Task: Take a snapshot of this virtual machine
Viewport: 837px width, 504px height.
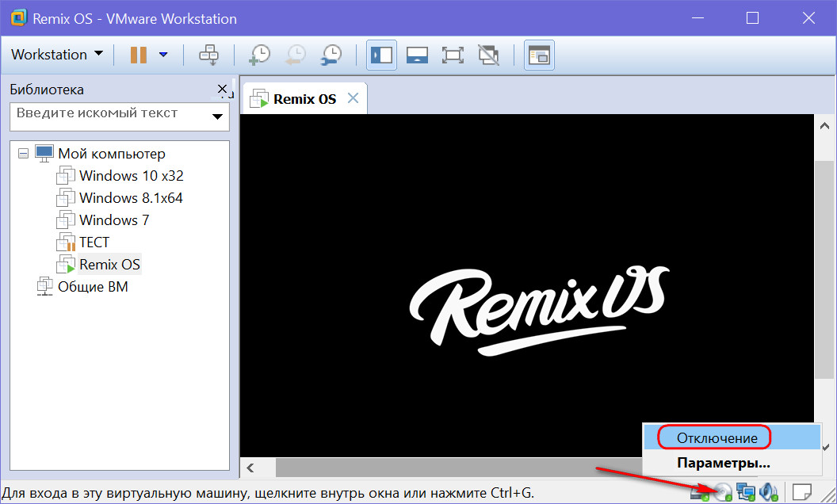Action: click(x=260, y=55)
